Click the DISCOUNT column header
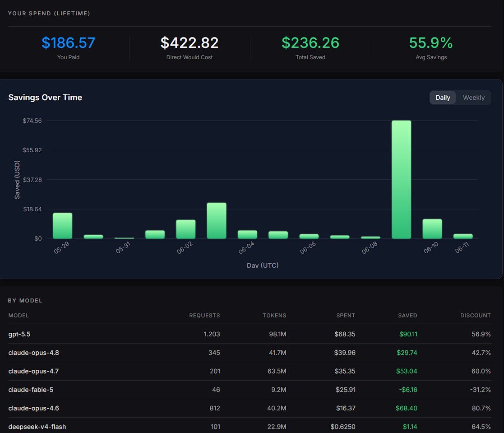This screenshot has width=504, height=433. coord(476,315)
